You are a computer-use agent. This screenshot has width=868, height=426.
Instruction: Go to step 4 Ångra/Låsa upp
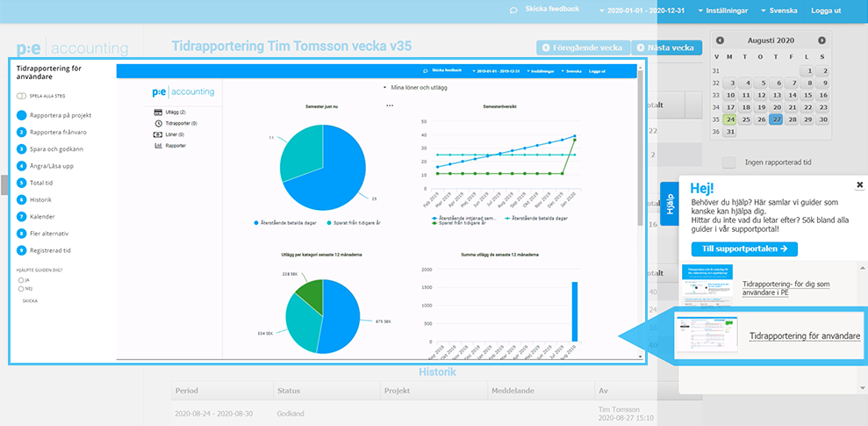coord(46,166)
